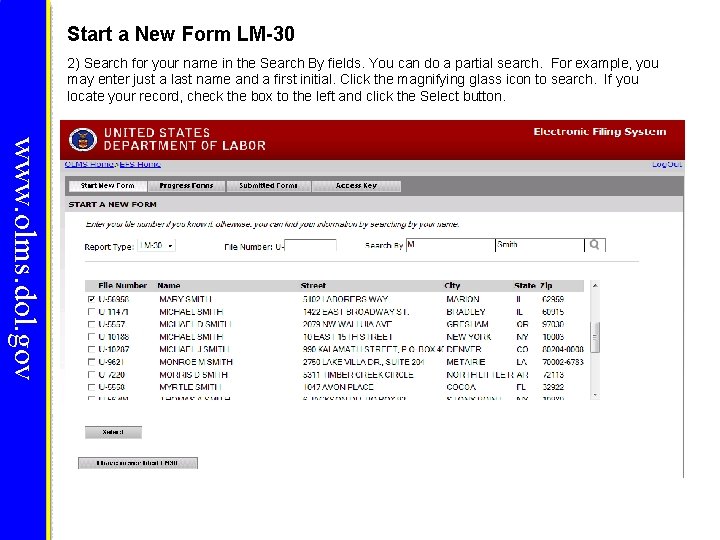This screenshot has width=720, height=540.
Task: Click the Log Out link
Action: (667, 164)
